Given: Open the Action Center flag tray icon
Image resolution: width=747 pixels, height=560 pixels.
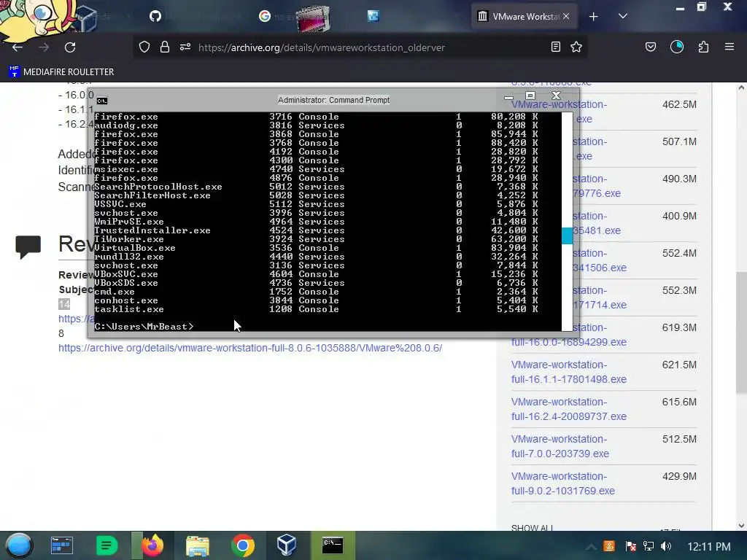Looking at the screenshot, I should (x=631, y=546).
